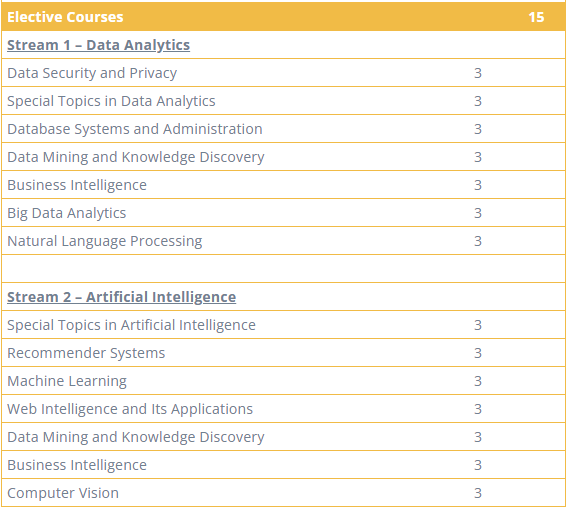Click Natural Language Processing entry

(x=105, y=241)
